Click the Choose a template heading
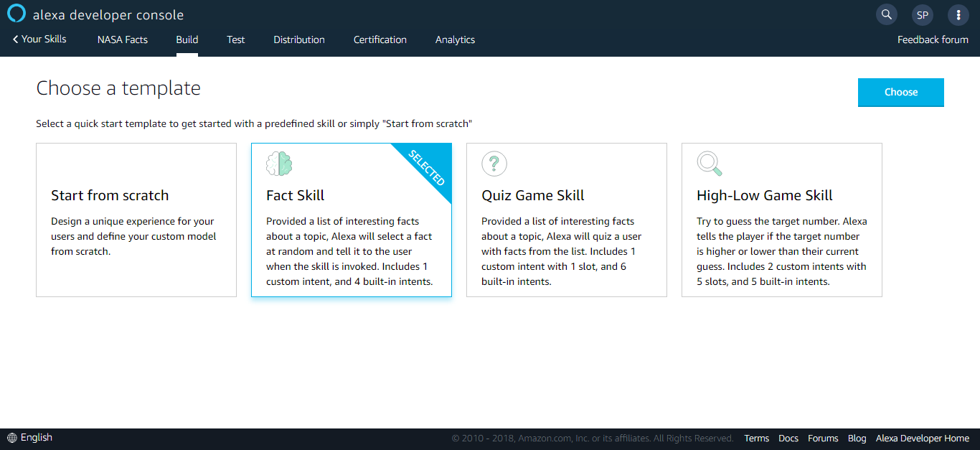980x450 pixels. click(118, 88)
